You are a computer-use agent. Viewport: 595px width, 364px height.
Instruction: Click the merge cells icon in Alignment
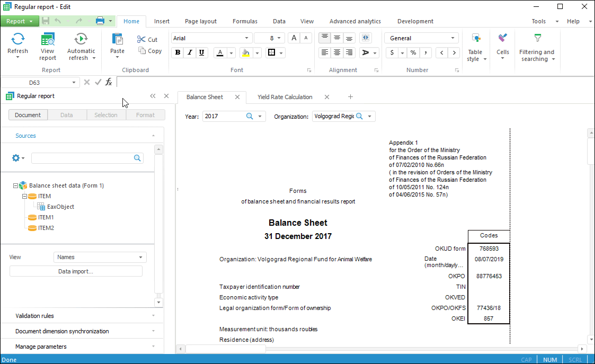(365, 38)
